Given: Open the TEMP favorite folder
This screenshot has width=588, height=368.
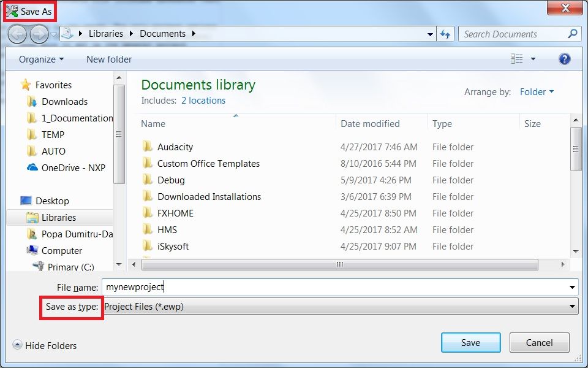Looking at the screenshot, I should click(53, 135).
